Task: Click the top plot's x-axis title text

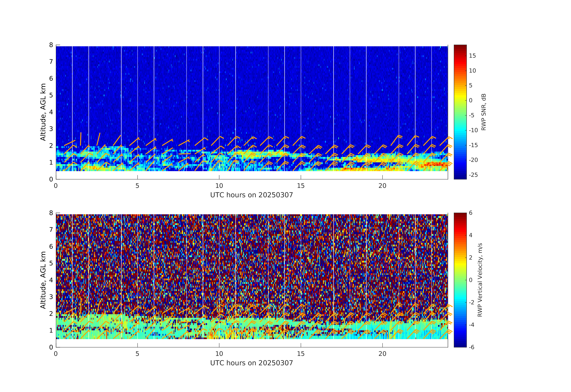Action: point(251,195)
